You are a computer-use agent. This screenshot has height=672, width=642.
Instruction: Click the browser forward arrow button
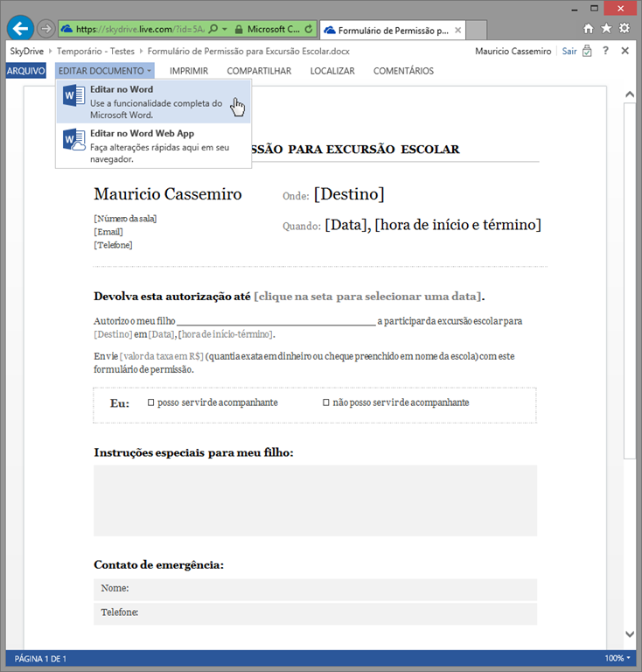46,29
